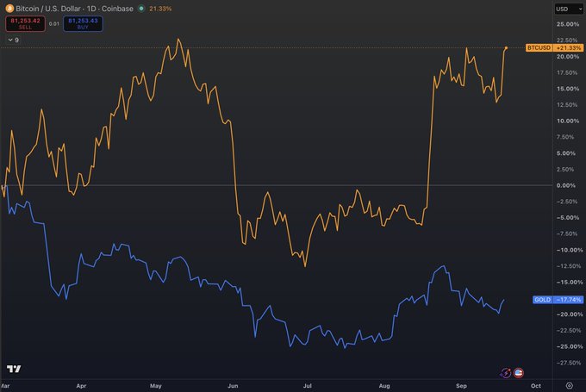Click the Jul label on time axis
This screenshot has height=392, width=586.
[307, 386]
